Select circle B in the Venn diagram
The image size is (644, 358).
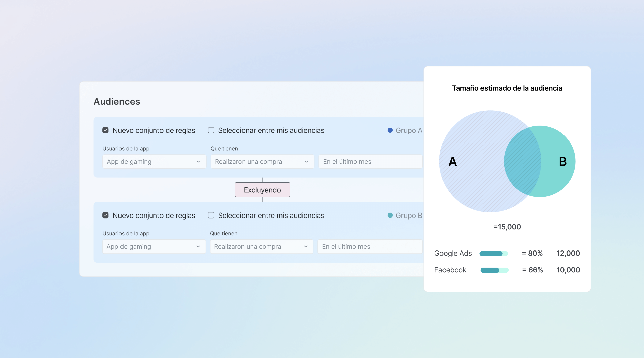point(563,161)
